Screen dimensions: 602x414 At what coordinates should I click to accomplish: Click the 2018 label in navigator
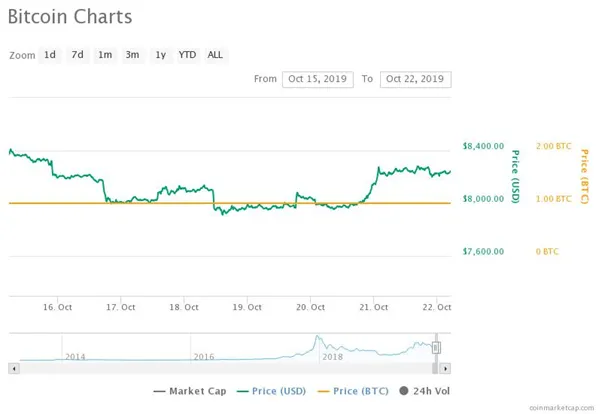tap(332, 357)
